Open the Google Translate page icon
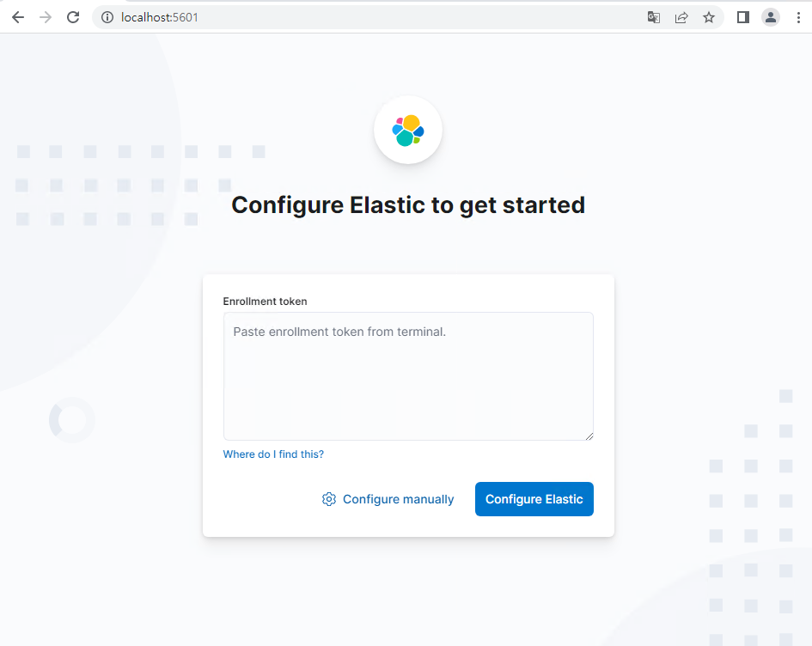 (x=654, y=17)
